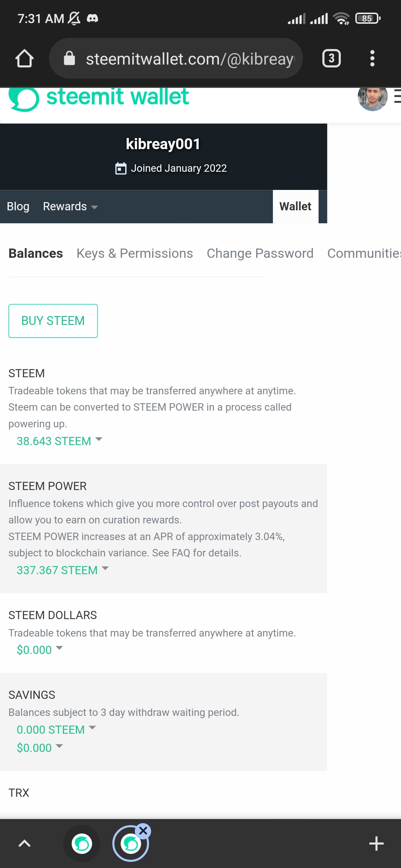
Task: Expand Steem Dollars $0.000 dropdown
Action: pyautogui.click(x=40, y=650)
